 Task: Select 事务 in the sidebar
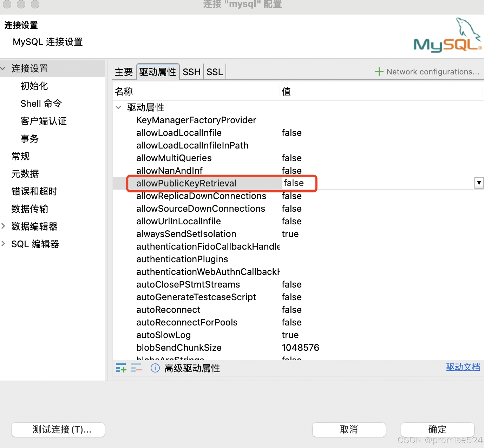point(30,139)
